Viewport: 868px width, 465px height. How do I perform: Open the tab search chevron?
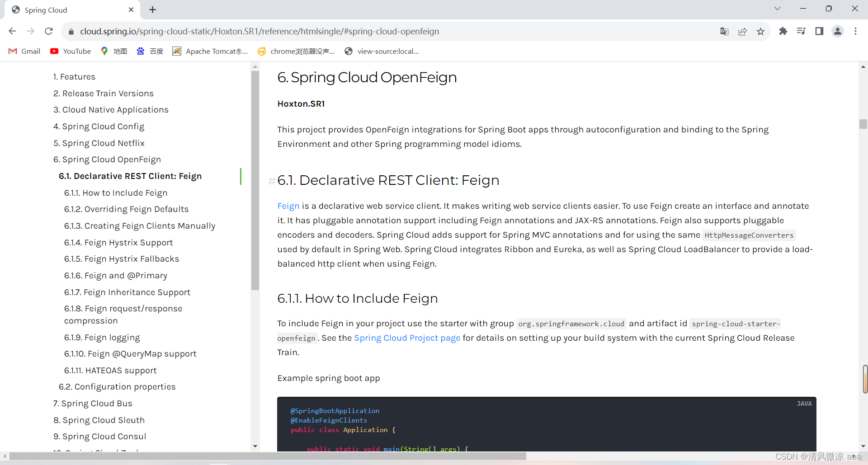tap(777, 9)
